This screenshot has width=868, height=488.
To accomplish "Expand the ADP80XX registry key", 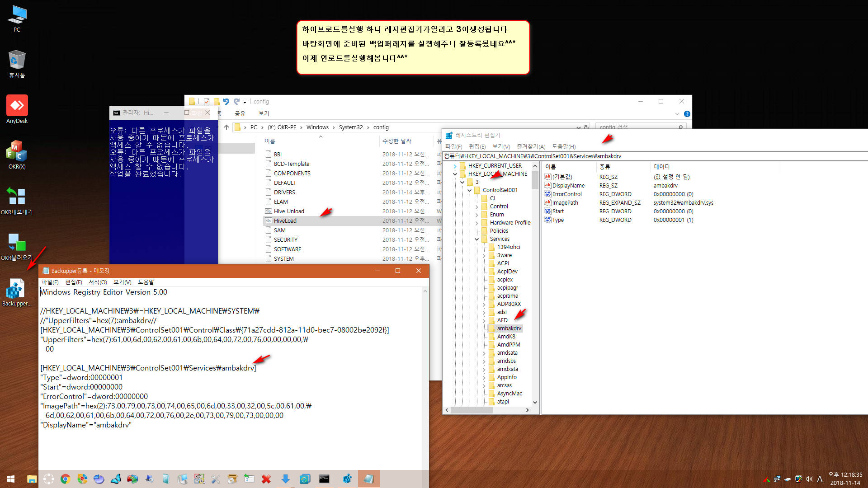I will click(x=484, y=304).
